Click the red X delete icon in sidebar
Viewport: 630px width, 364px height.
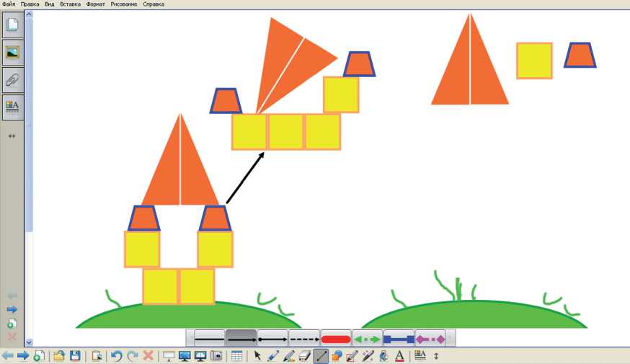pos(12,337)
